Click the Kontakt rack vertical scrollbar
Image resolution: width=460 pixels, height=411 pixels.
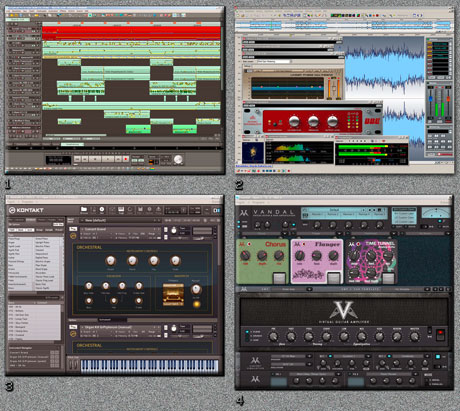[x=219, y=243]
